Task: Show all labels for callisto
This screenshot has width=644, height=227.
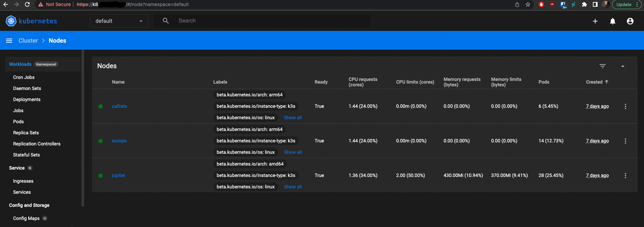Action: 293,118
